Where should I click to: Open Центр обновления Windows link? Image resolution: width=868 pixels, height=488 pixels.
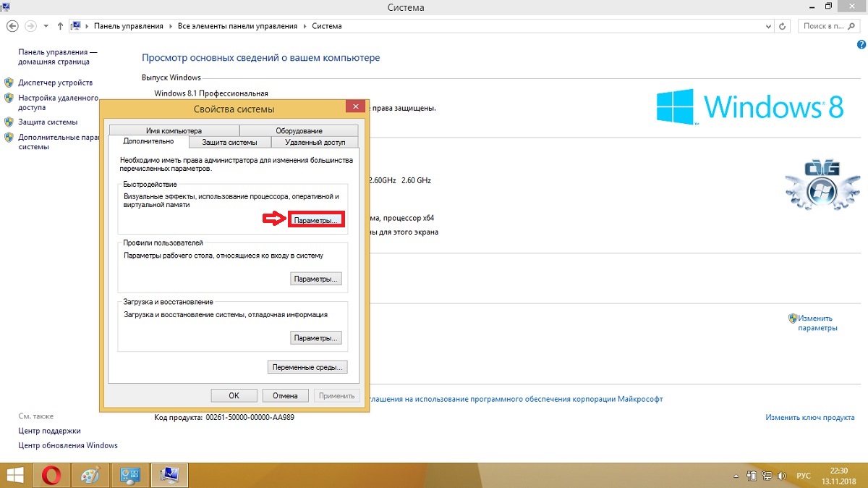68,445
